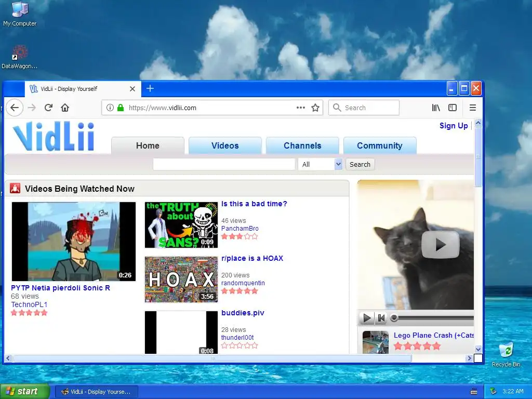
Task: Click the keyboard tray icon
Action: [x=474, y=392]
